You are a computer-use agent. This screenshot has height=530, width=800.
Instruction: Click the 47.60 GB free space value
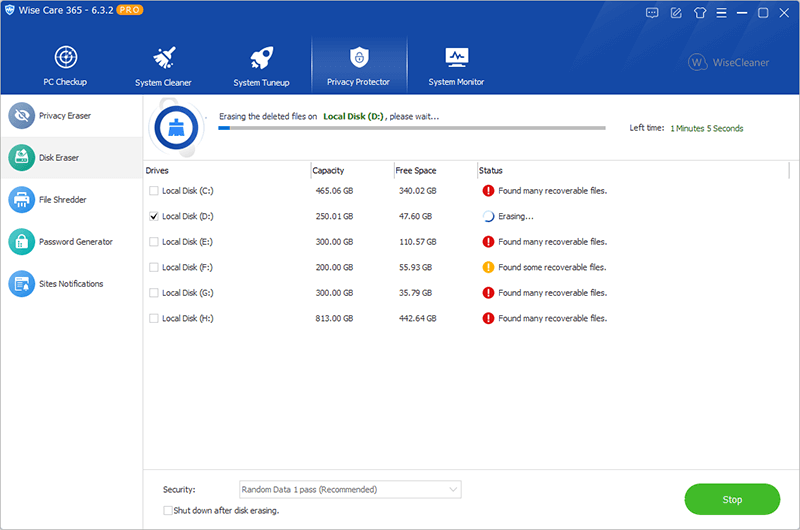click(x=415, y=216)
